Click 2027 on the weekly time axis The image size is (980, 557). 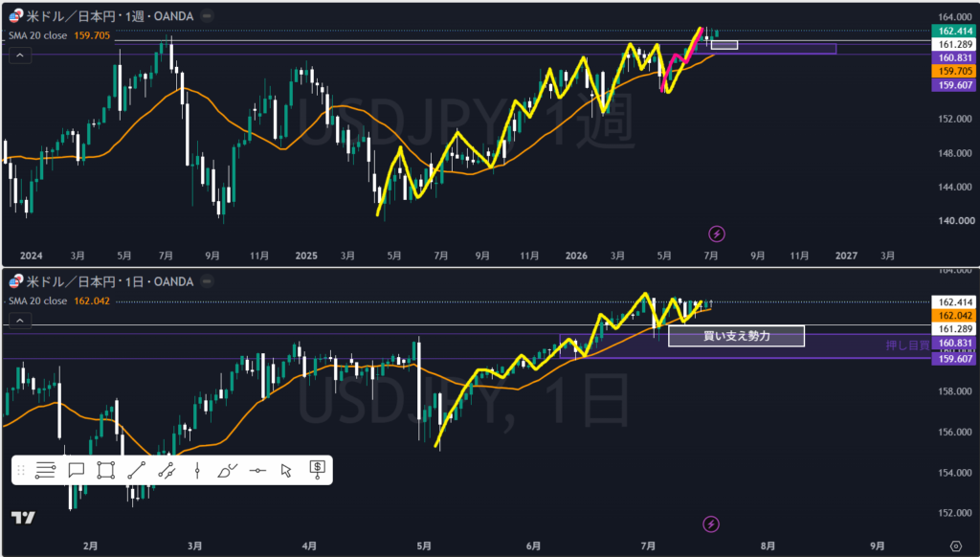tap(846, 256)
